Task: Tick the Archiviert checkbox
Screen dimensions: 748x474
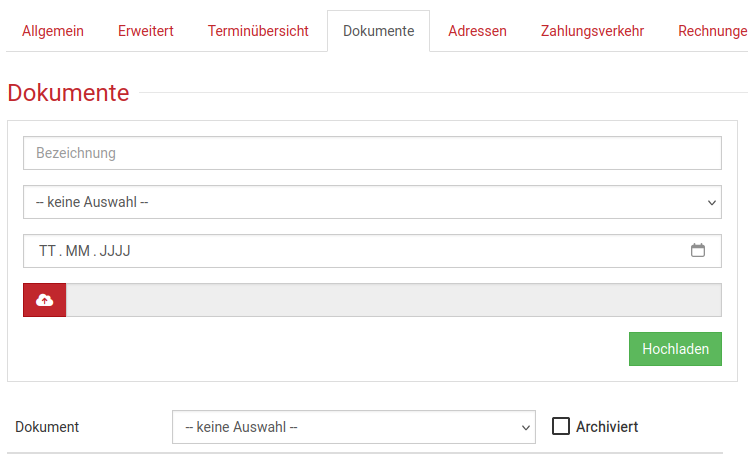Action: [x=561, y=426]
